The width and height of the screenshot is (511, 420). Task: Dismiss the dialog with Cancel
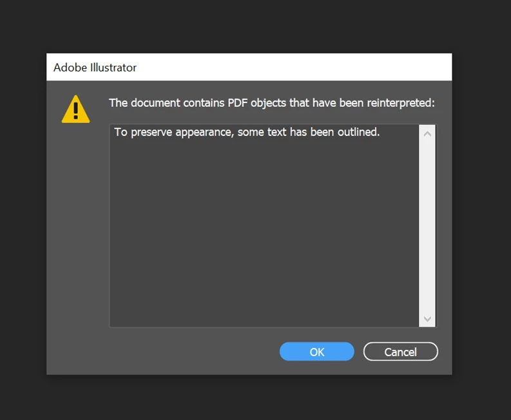click(x=401, y=352)
